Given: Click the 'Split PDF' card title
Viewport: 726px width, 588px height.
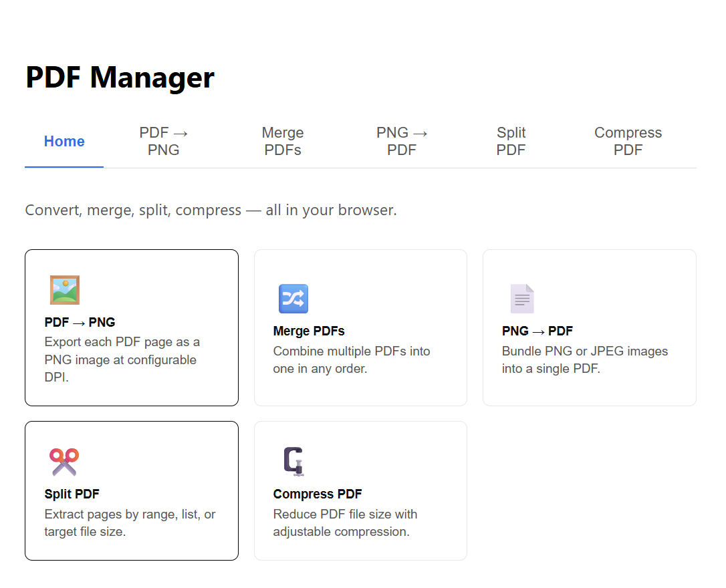Looking at the screenshot, I should tap(72, 494).
